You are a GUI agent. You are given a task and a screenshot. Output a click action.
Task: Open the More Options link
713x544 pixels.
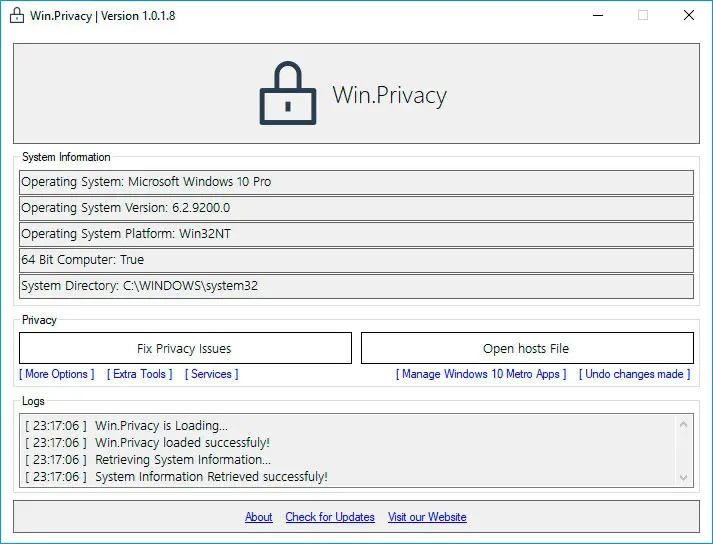(56, 374)
